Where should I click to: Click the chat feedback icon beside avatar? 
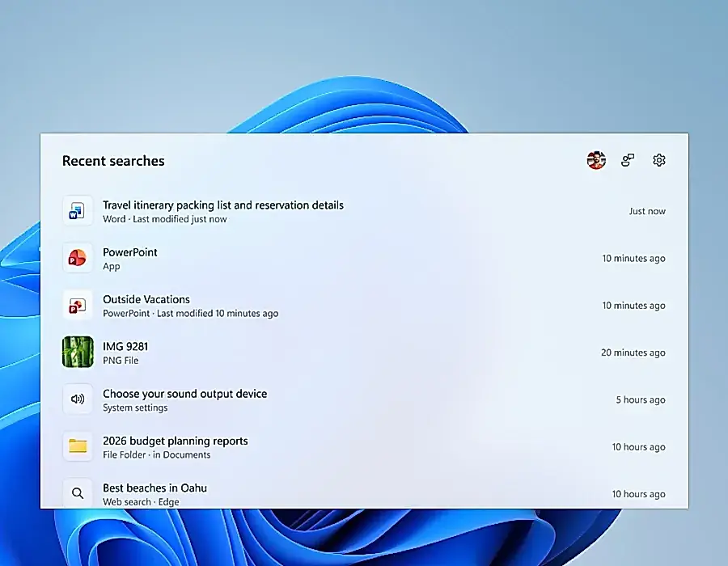628,161
